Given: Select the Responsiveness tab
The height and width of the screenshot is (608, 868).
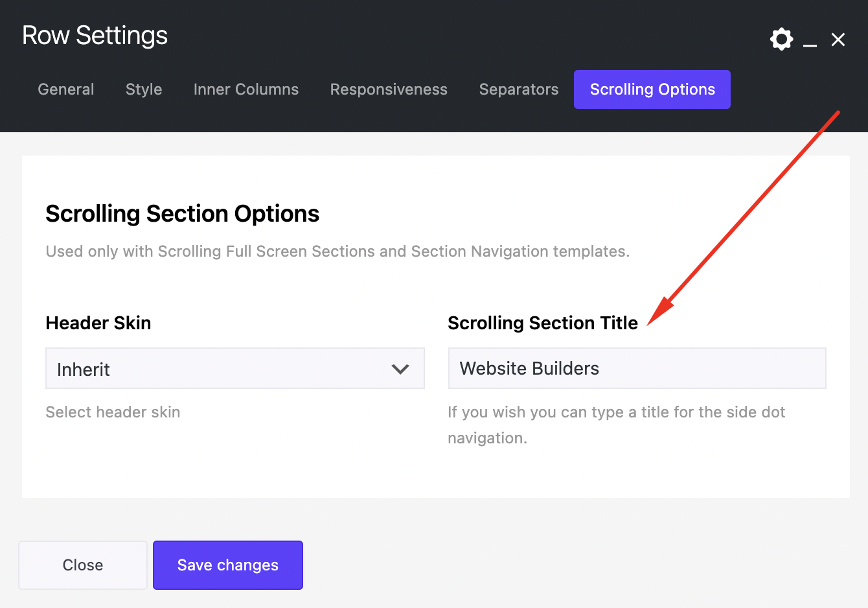Looking at the screenshot, I should point(389,89).
